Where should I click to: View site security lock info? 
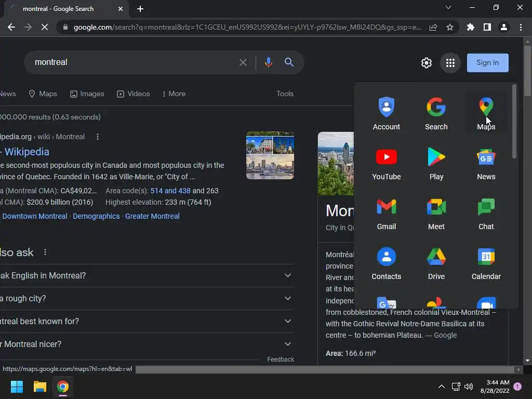65,27
